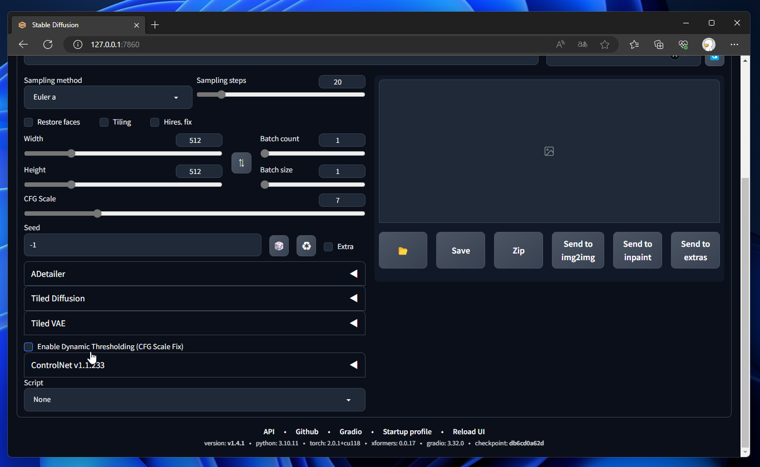Click the browser back arrow
The image size is (760, 467).
tap(23, 44)
